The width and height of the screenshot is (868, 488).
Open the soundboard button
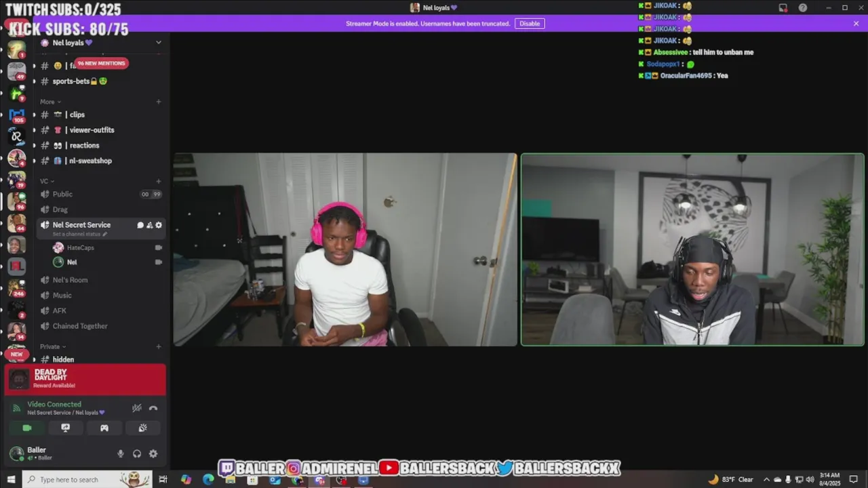click(x=142, y=428)
